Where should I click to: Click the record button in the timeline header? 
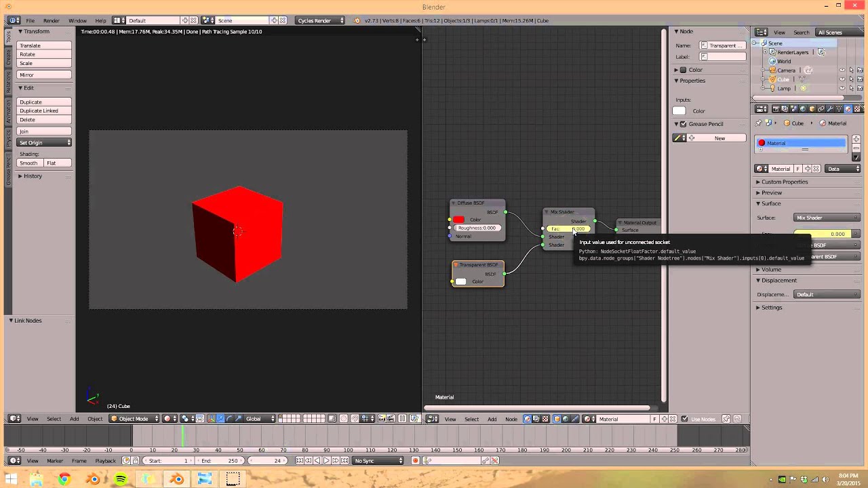[x=415, y=461]
